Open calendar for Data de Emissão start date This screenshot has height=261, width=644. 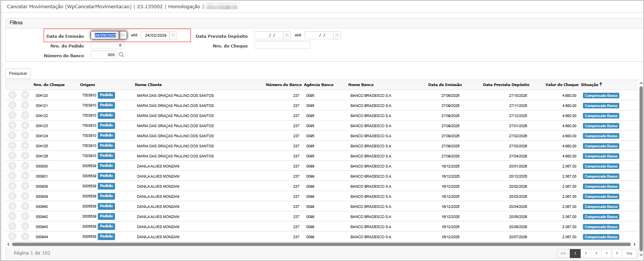coord(123,35)
